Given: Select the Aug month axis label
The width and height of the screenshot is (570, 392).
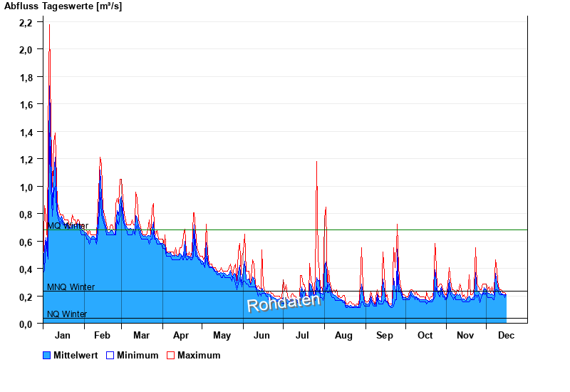Looking at the screenshot, I should [x=343, y=335].
